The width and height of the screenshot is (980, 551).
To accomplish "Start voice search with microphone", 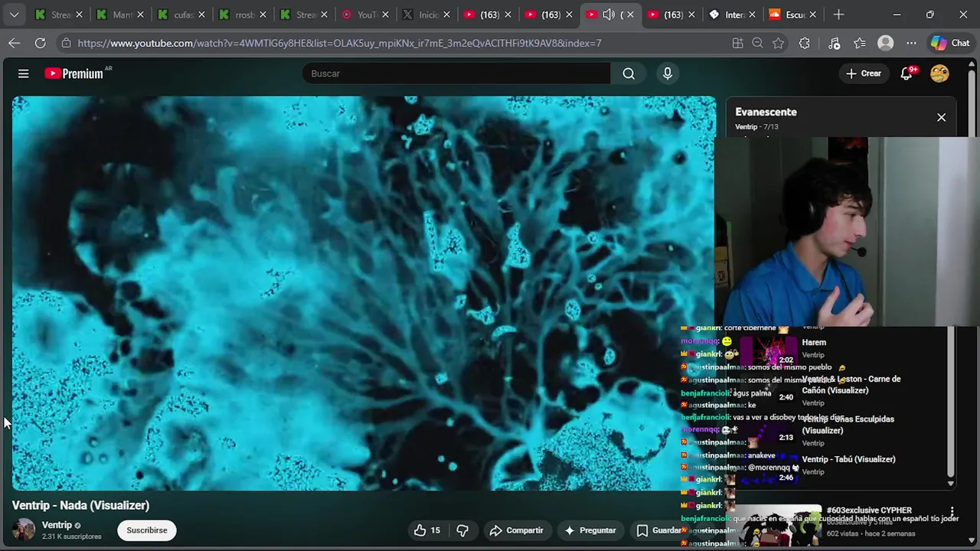I will (668, 73).
